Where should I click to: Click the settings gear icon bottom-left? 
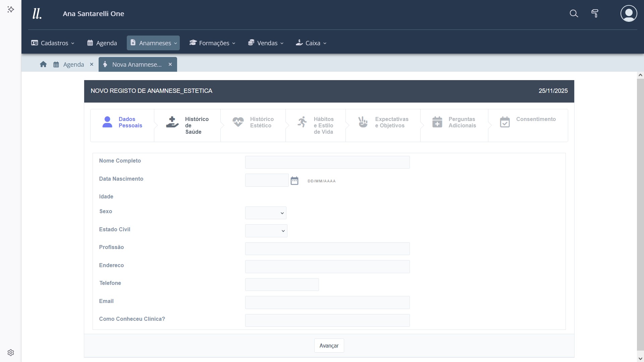(11, 353)
